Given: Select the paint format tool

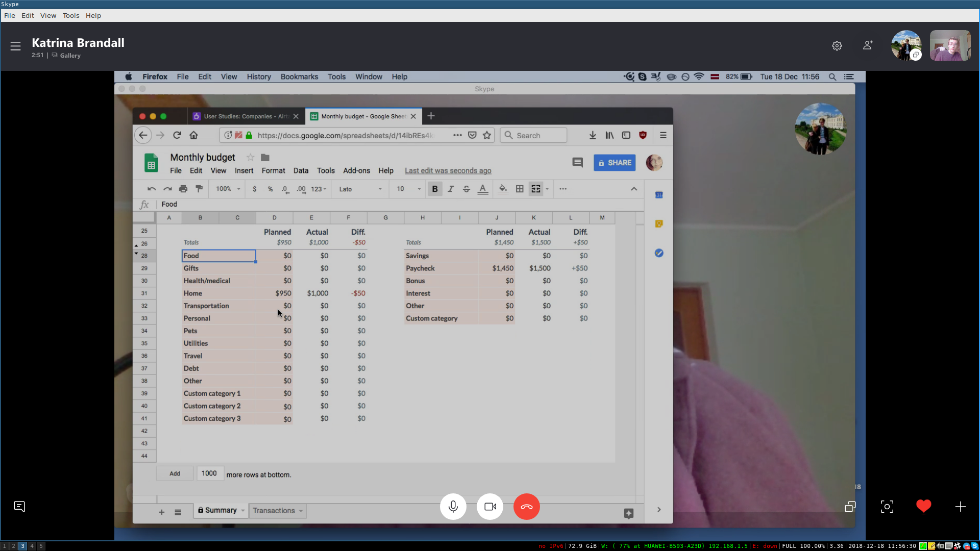Looking at the screenshot, I should 199,189.
